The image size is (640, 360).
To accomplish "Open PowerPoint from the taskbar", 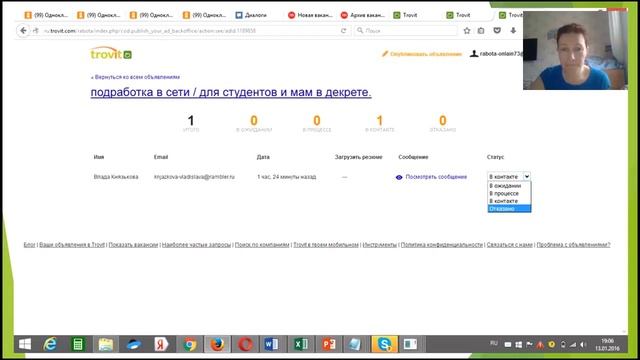I will tap(329, 344).
